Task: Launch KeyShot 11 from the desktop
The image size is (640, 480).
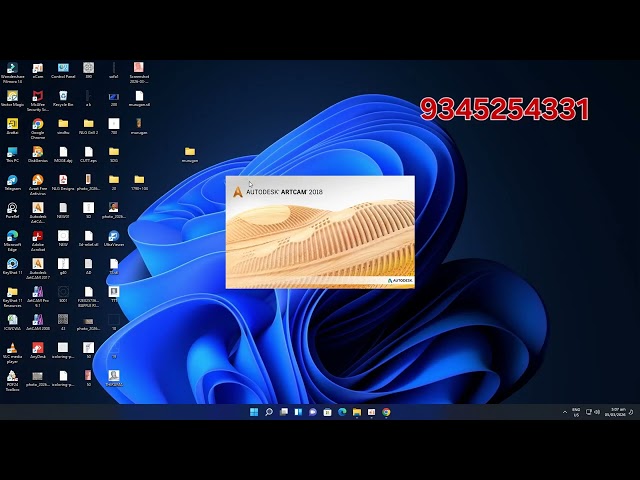Action: point(12,267)
